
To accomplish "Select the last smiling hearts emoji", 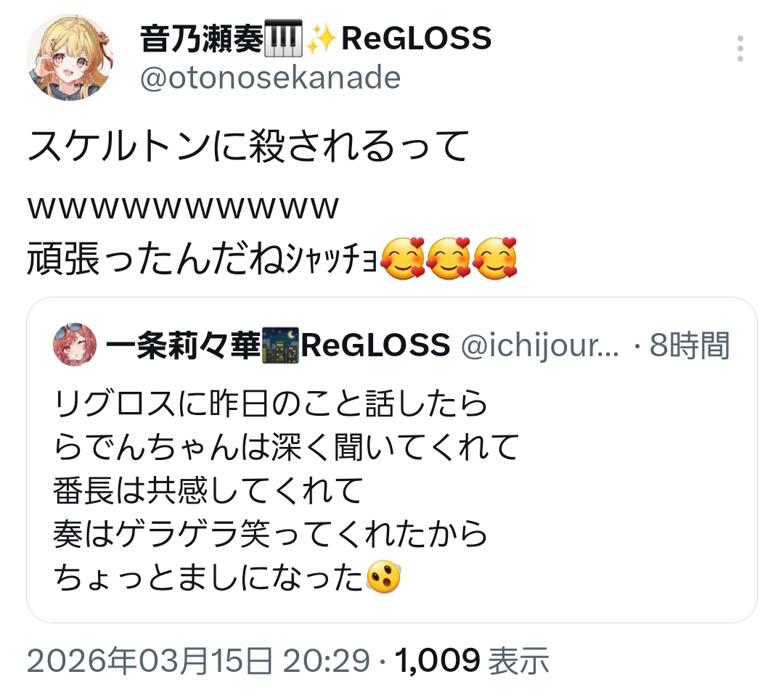I will coord(494,258).
